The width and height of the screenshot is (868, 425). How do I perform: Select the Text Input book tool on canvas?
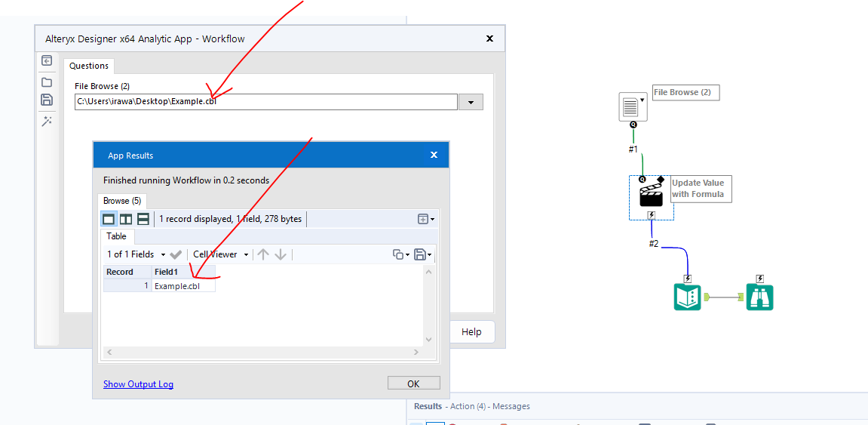pos(688,297)
